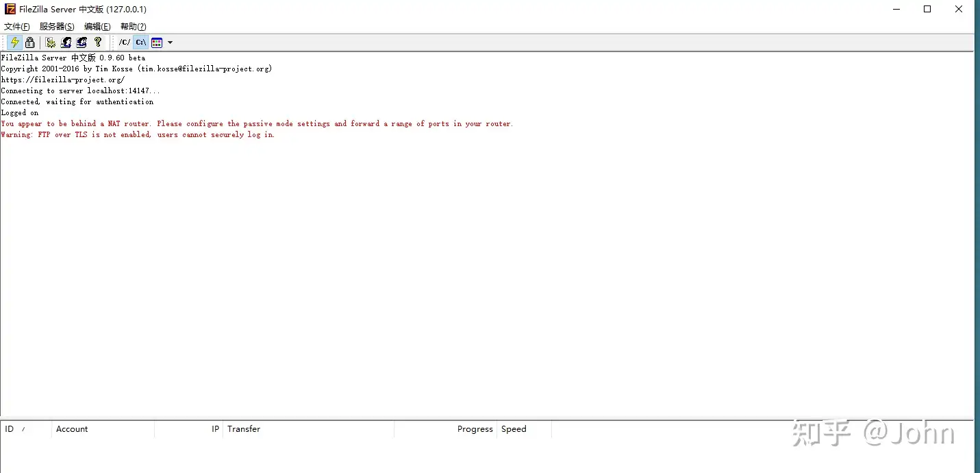Open the Groups editor icon
980x473 pixels.
[81, 43]
